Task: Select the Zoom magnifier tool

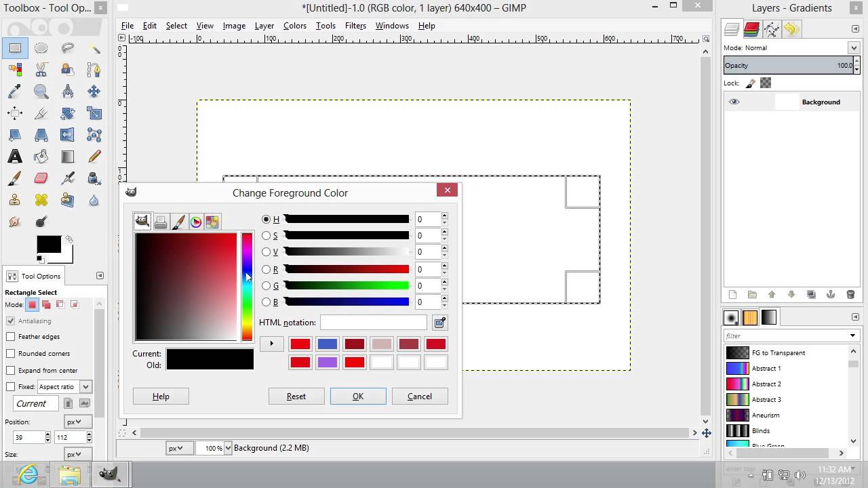Action: [x=41, y=91]
